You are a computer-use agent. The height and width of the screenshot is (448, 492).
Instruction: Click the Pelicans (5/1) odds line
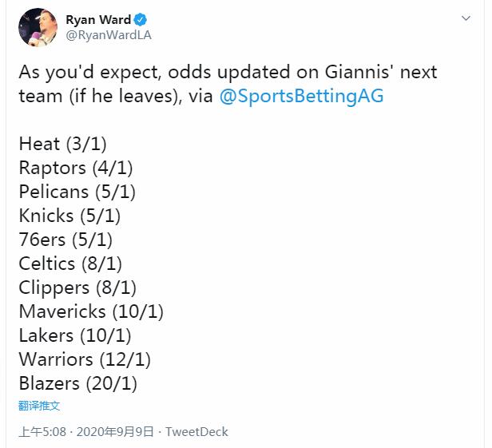click(77, 192)
